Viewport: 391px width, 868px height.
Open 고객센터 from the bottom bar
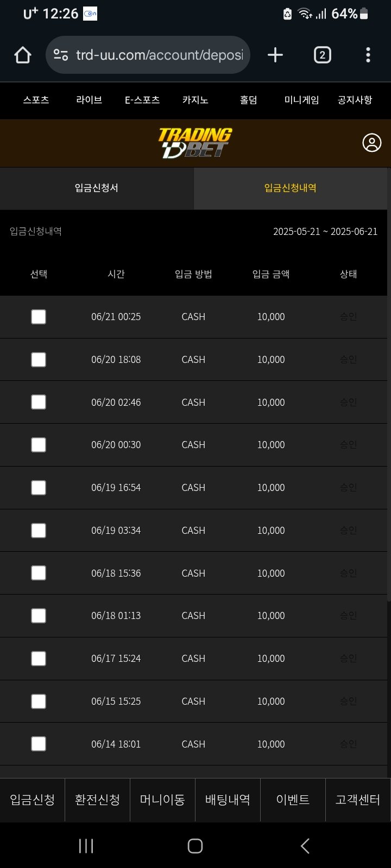pos(357,800)
